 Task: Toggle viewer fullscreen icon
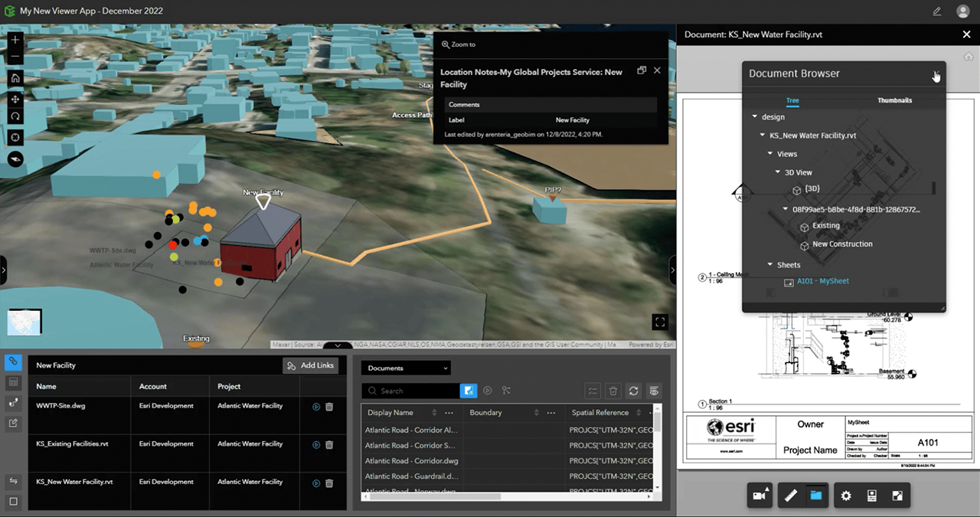[x=897, y=496]
